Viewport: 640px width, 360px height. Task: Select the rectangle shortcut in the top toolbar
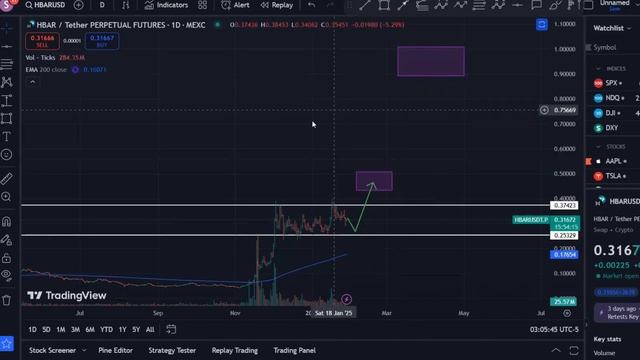[384, 5]
